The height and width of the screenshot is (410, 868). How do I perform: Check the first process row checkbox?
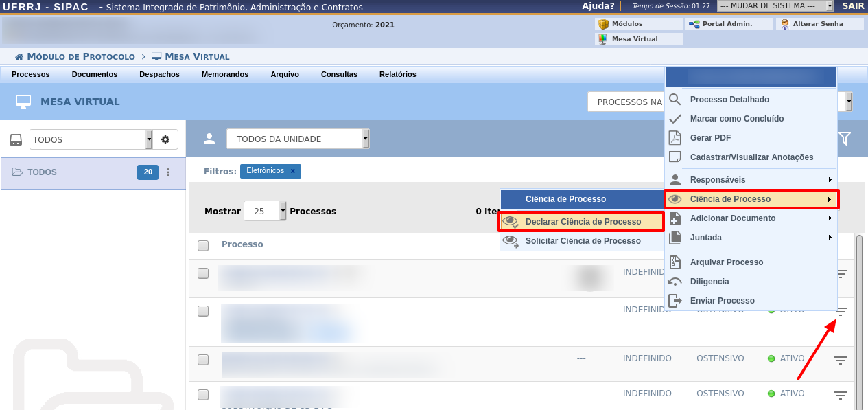pos(203,273)
